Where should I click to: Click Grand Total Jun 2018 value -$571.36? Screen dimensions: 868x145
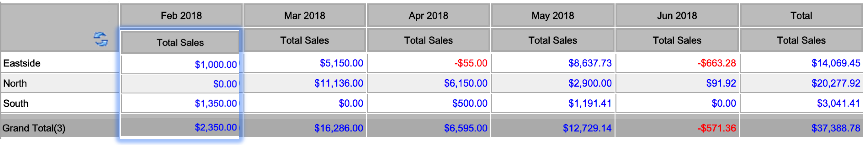(716, 128)
